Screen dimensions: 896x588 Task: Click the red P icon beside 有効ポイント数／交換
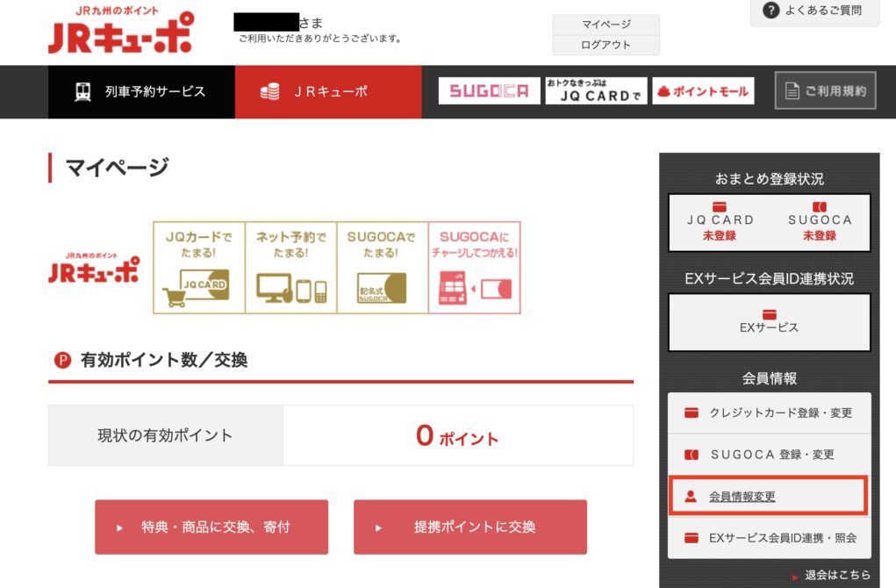(62, 360)
